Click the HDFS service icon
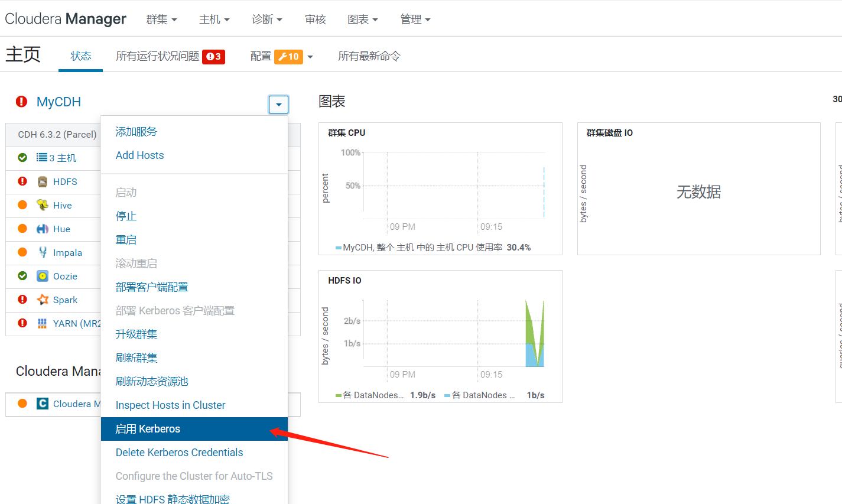Image resolution: width=842 pixels, height=504 pixels. click(x=43, y=181)
